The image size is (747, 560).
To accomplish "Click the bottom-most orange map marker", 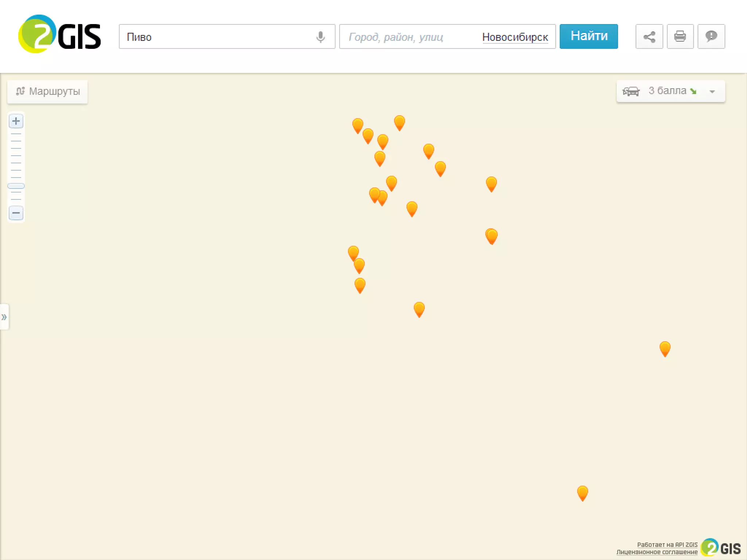I will 582,492.
